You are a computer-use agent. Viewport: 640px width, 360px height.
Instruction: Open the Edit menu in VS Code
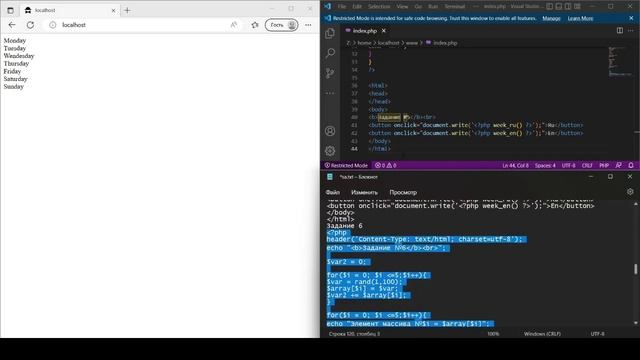coord(357,6)
